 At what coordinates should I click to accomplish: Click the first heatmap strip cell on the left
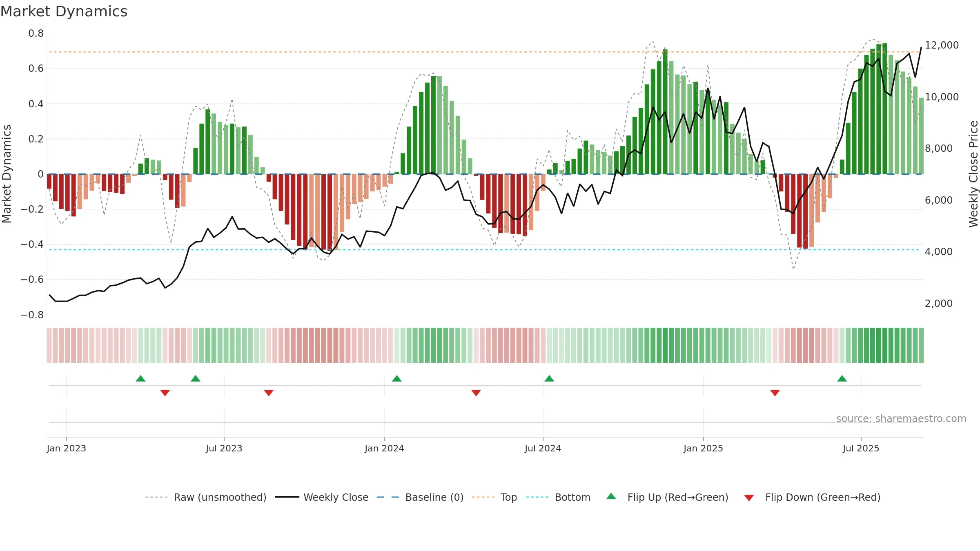tap(49, 345)
